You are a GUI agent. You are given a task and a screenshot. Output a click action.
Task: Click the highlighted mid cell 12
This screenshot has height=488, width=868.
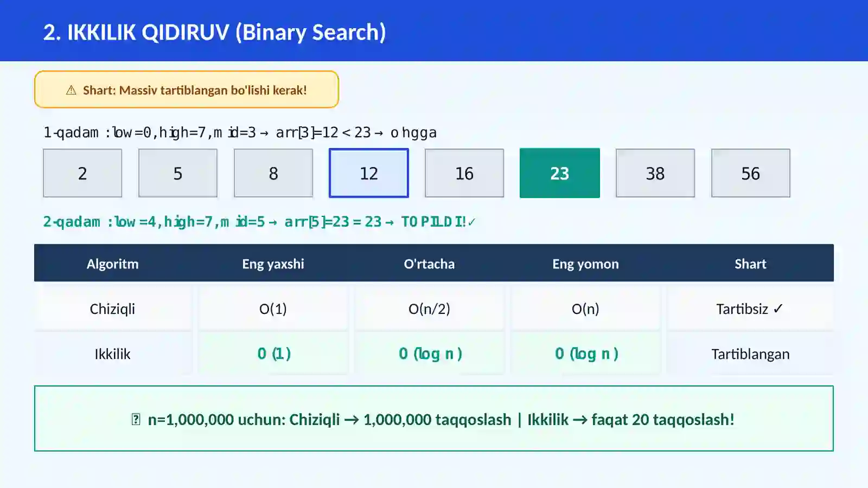click(x=369, y=173)
